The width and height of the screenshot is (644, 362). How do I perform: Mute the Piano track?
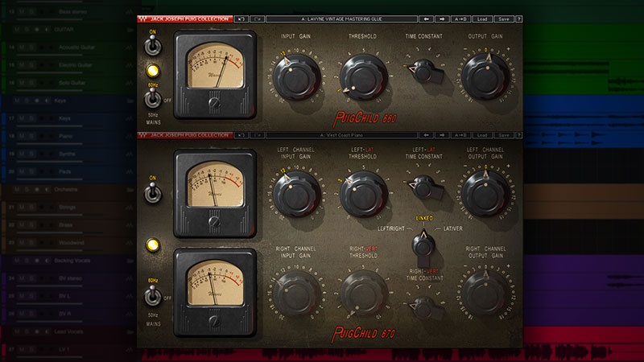[x=22, y=136]
